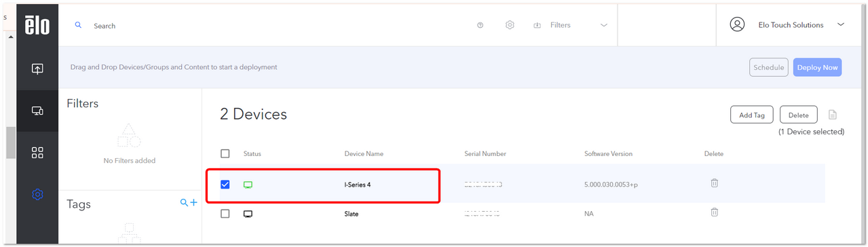
Task: Click the left scrollbar thumb
Action: tap(10, 142)
